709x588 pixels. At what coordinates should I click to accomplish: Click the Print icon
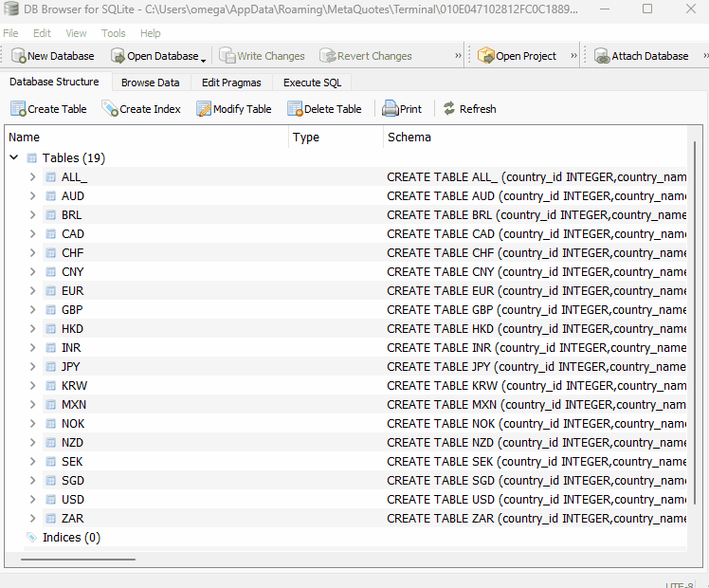click(391, 109)
